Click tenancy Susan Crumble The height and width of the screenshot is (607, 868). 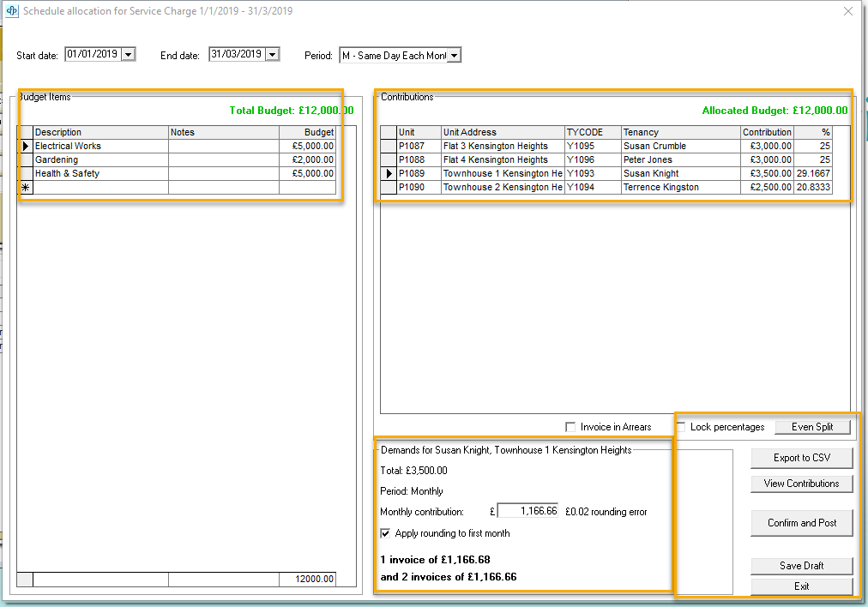[681, 146]
